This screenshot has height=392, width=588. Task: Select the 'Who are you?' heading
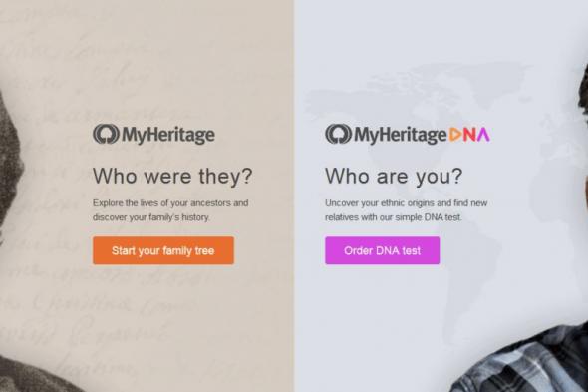click(x=394, y=176)
